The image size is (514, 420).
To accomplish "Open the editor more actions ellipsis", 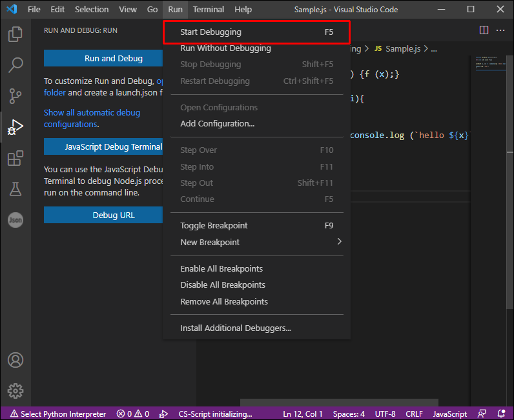I will coord(500,30).
